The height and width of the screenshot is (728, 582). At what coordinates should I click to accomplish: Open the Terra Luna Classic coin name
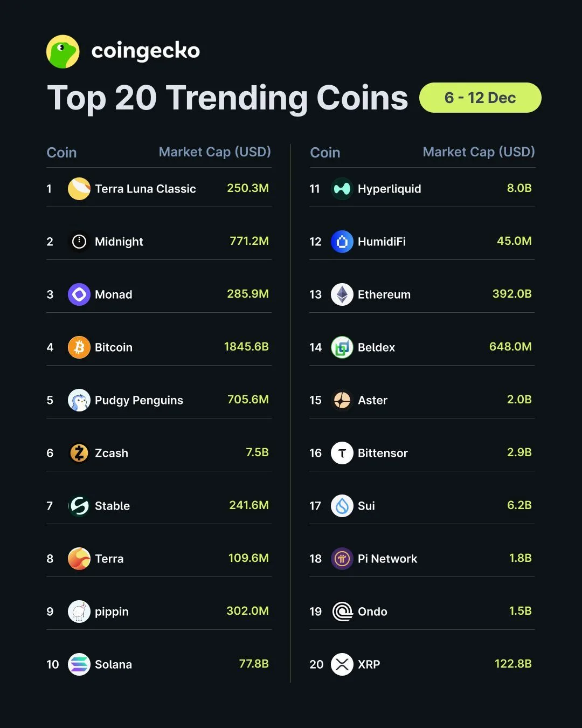click(145, 189)
